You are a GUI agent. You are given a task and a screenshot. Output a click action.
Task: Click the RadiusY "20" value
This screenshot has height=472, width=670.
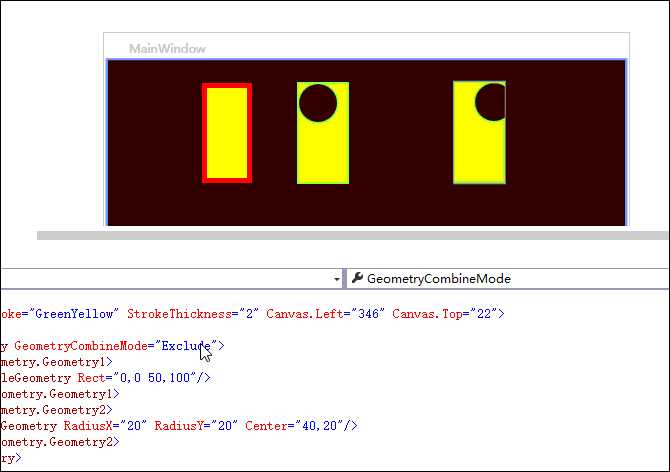click(x=224, y=426)
